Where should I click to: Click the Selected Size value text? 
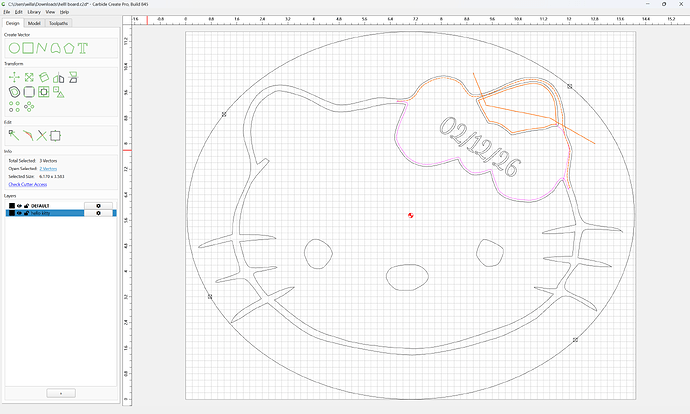pyautogui.click(x=51, y=176)
